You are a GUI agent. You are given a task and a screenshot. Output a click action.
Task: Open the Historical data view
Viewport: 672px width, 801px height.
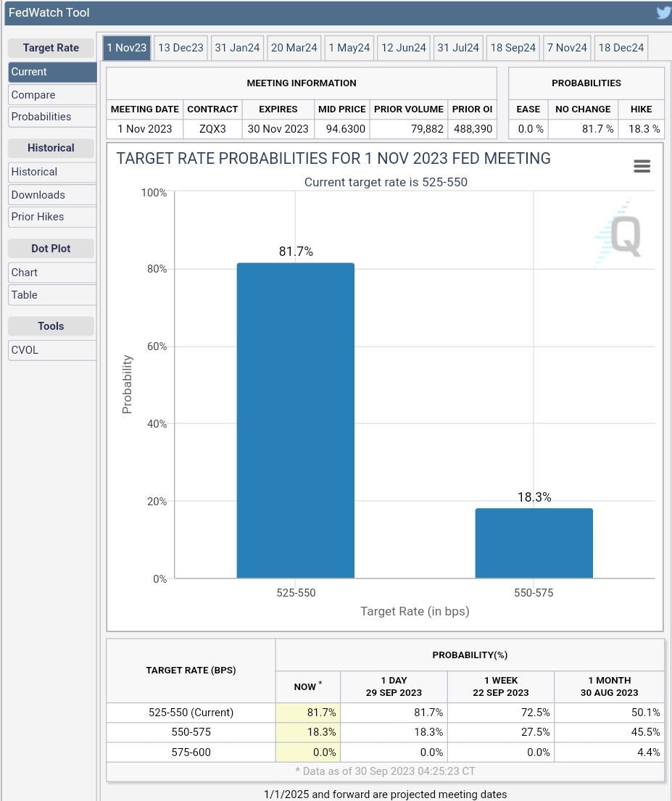click(52, 172)
